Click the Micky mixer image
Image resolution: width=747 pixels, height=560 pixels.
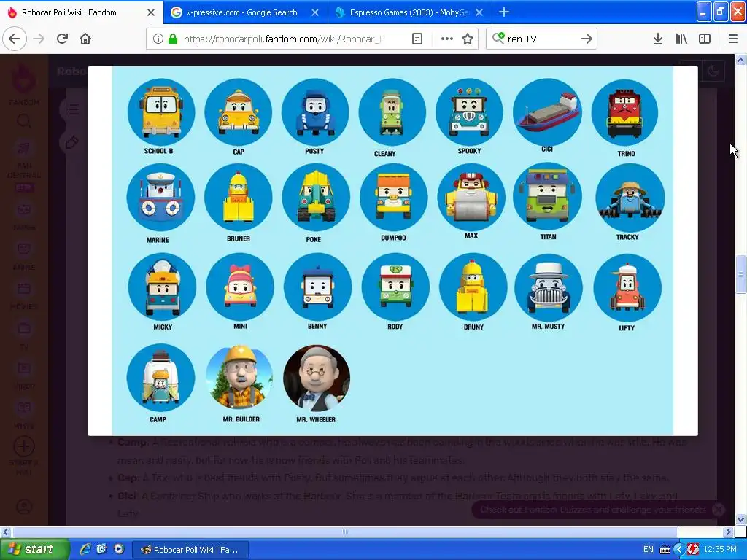(162, 287)
